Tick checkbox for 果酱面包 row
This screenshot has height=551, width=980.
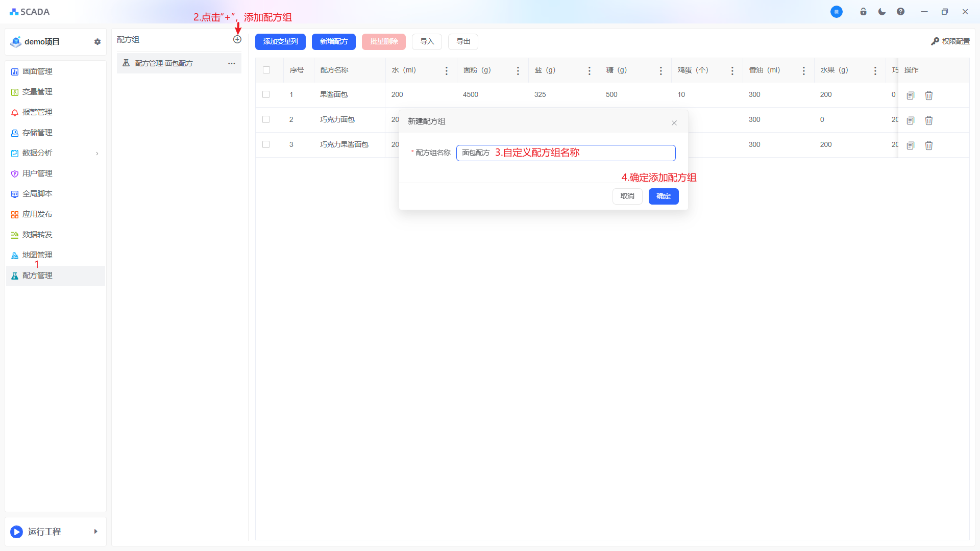(266, 94)
